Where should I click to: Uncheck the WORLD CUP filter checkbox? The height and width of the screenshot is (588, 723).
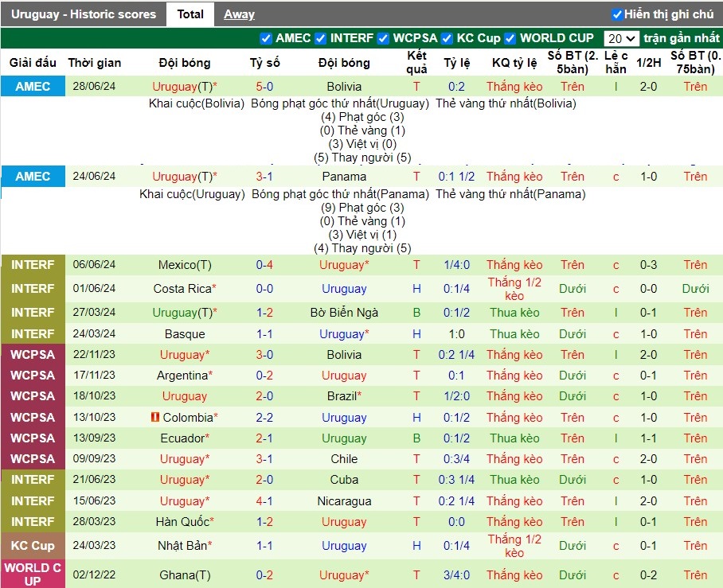click(510, 38)
